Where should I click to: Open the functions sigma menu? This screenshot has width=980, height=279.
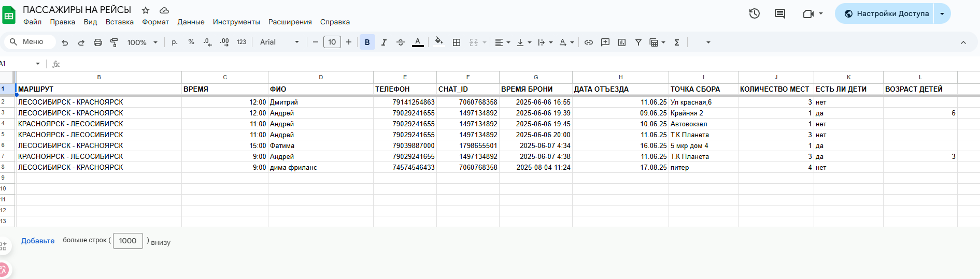point(677,42)
